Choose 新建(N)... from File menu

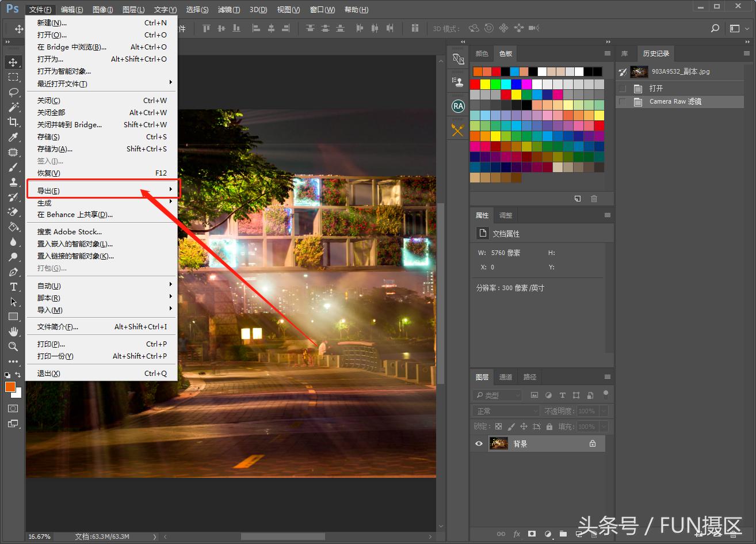click(x=102, y=23)
